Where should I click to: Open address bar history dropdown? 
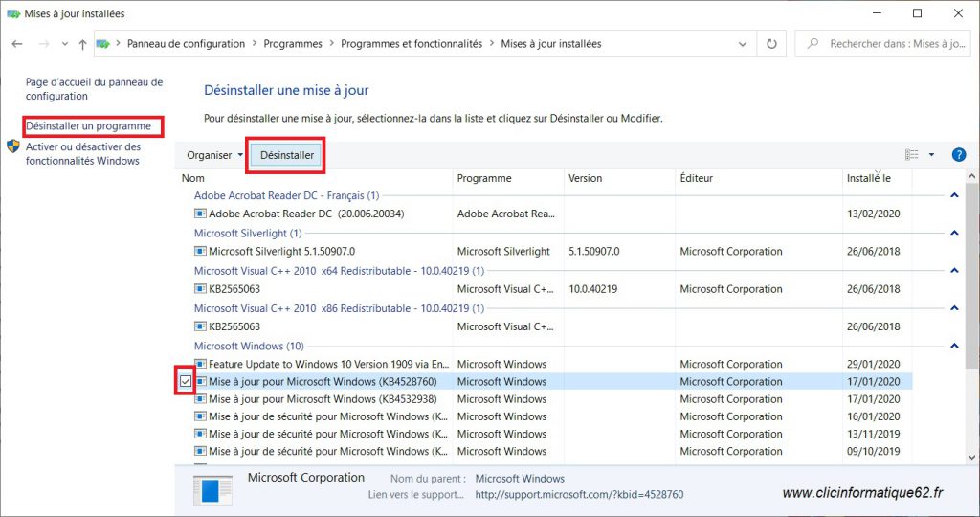pos(743,44)
